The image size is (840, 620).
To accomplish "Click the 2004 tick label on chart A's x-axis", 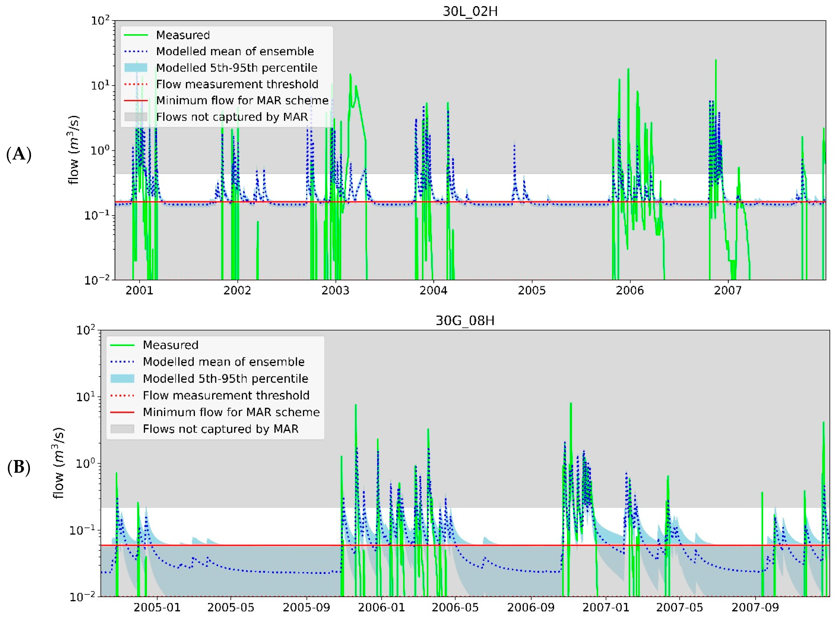I will coord(433,290).
